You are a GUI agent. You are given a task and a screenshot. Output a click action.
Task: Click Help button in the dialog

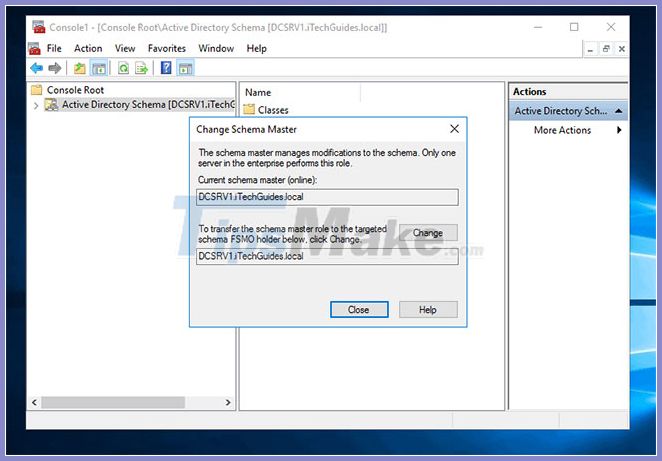[428, 309]
